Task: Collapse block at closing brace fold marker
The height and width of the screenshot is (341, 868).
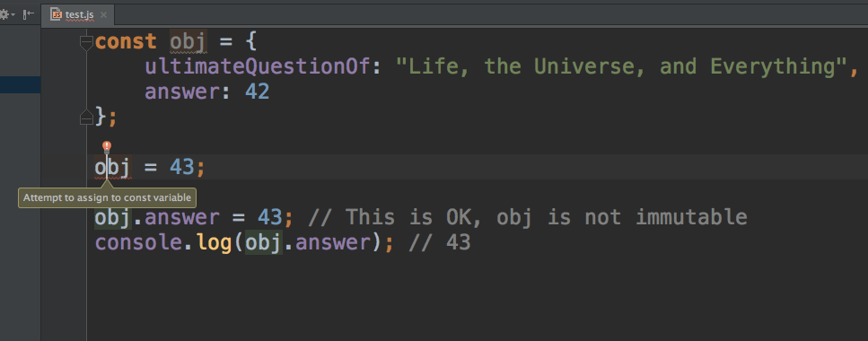Action: coord(86,117)
